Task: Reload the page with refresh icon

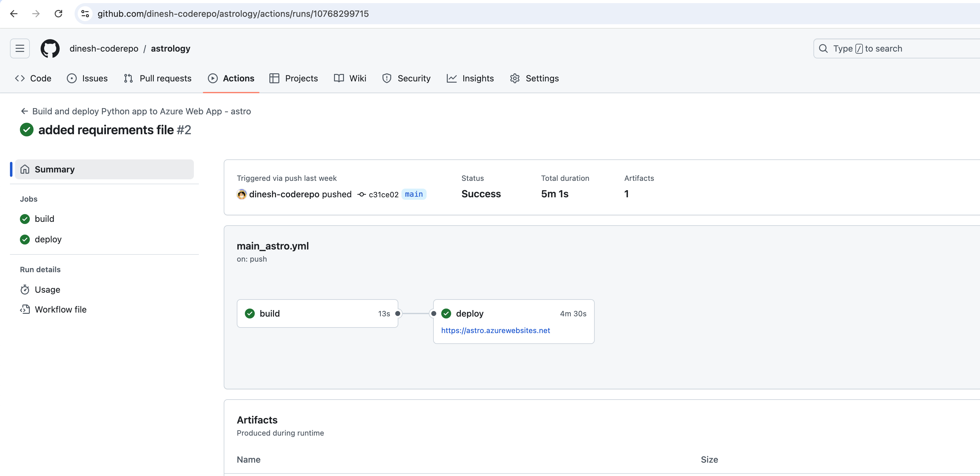Action: point(58,14)
